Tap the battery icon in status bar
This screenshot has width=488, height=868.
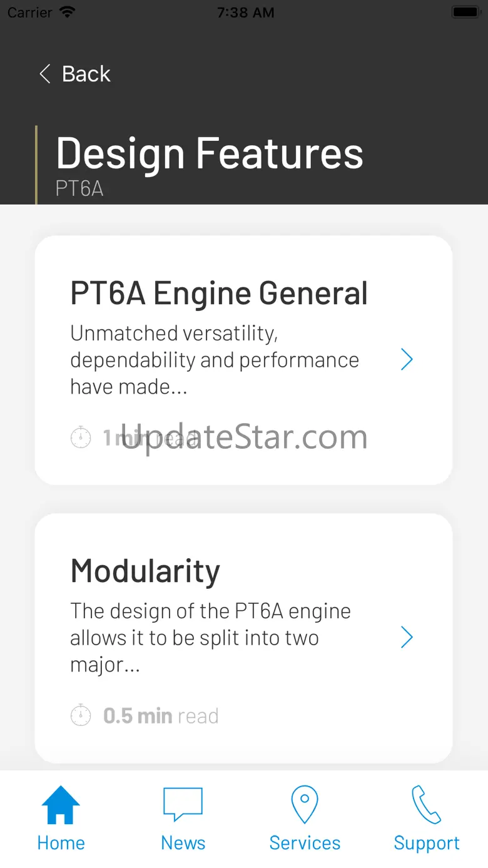pyautogui.click(x=465, y=13)
